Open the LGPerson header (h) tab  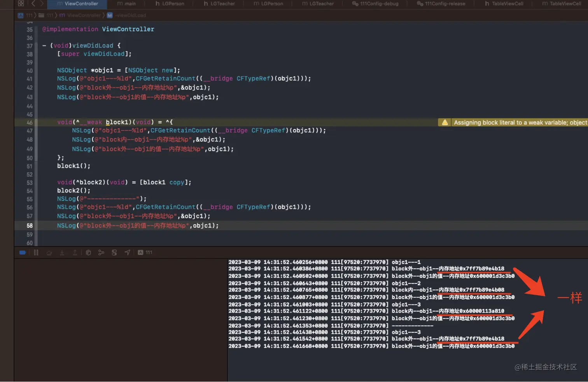(x=170, y=4)
